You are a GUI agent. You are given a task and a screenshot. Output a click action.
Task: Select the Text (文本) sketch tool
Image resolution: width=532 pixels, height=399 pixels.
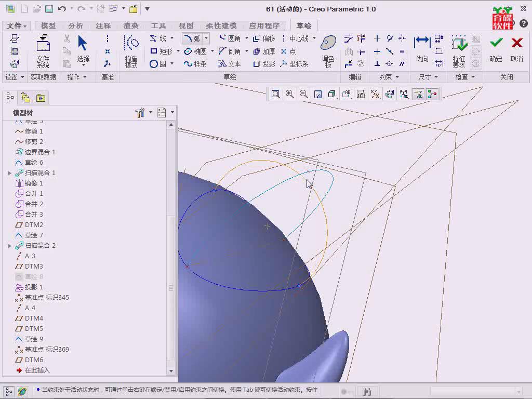click(x=230, y=64)
